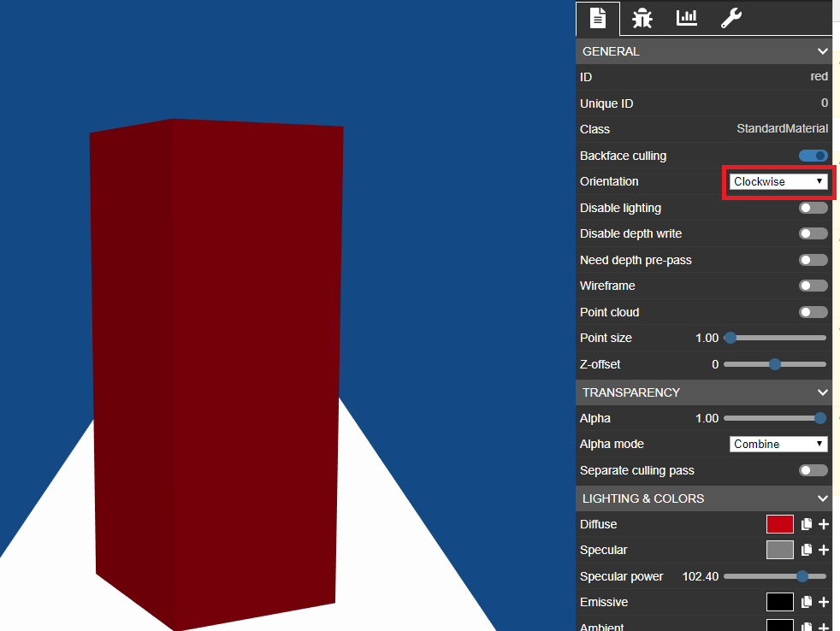Image resolution: width=840 pixels, height=631 pixels.
Task: Adjust the Alpha slider
Action: coord(775,418)
